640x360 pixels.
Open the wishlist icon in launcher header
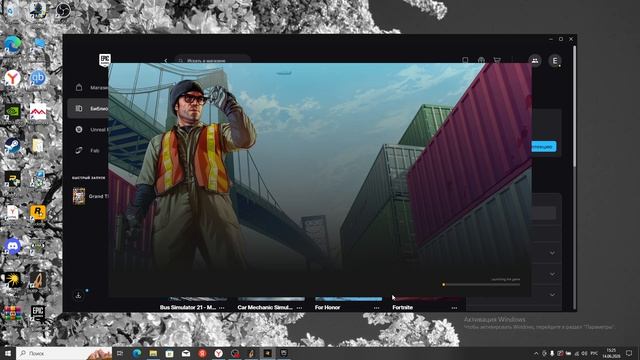coord(465,60)
